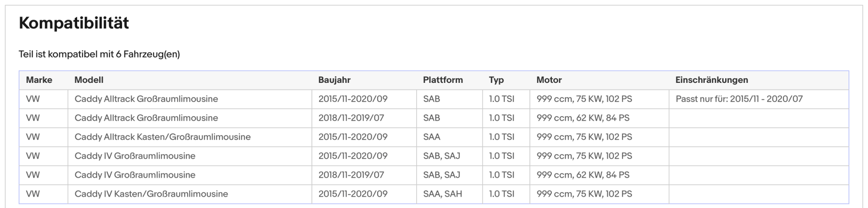This screenshot has width=868, height=208.
Task: Click the Modell column header
Action: 89,80
